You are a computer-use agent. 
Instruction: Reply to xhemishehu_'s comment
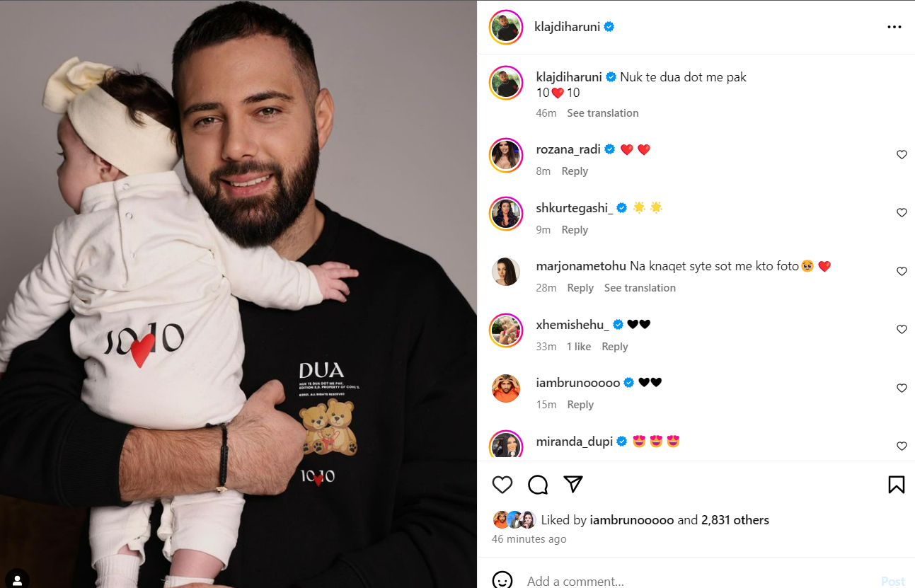615,347
